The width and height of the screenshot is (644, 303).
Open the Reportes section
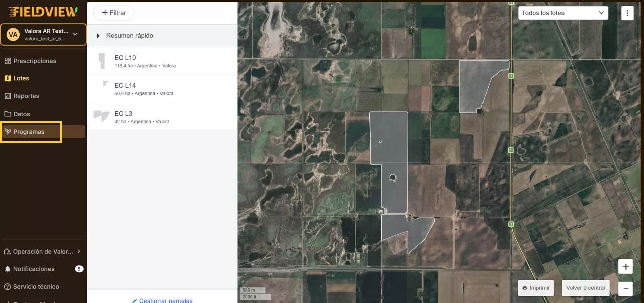click(26, 96)
